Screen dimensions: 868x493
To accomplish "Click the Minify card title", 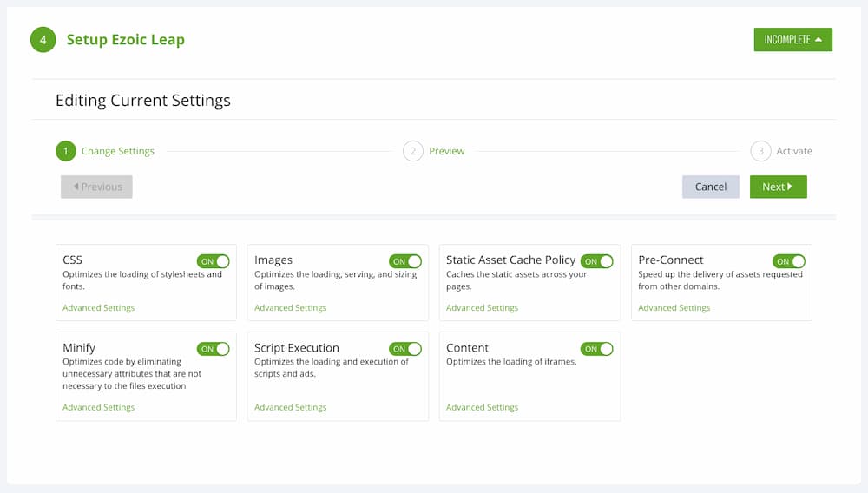I will point(79,348).
